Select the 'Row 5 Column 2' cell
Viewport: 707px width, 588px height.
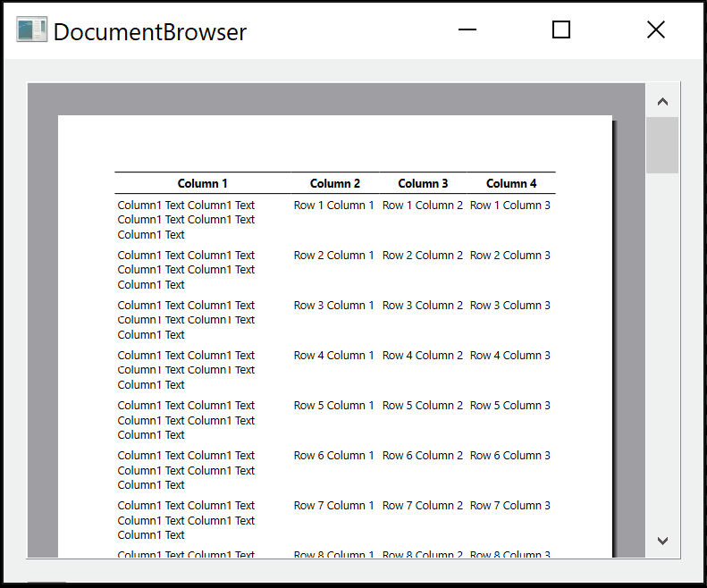[423, 406]
